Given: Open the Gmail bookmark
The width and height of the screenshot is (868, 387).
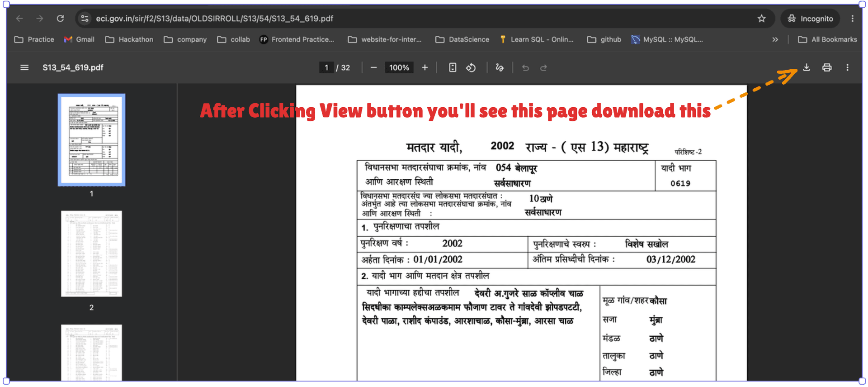Looking at the screenshot, I should tap(79, 39).
